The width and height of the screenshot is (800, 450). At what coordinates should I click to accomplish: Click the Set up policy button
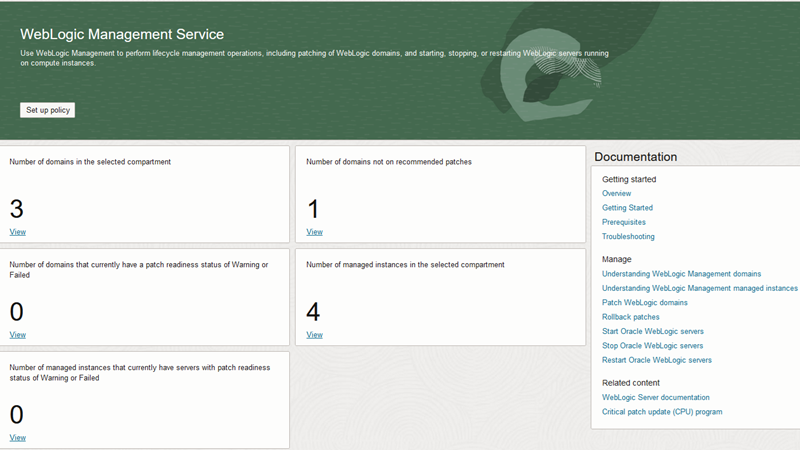pos(47,110)
